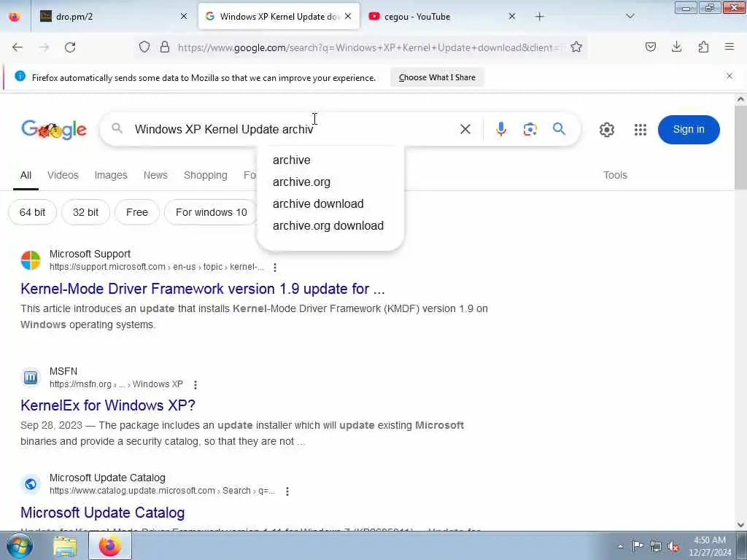
Task: Open the Videos results tab
Action: (63, 175)
